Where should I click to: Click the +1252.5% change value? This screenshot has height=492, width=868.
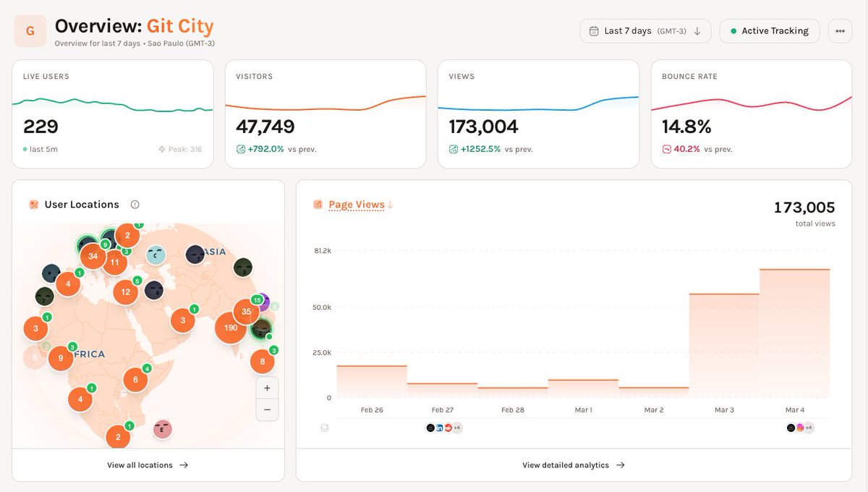(480, 149)
